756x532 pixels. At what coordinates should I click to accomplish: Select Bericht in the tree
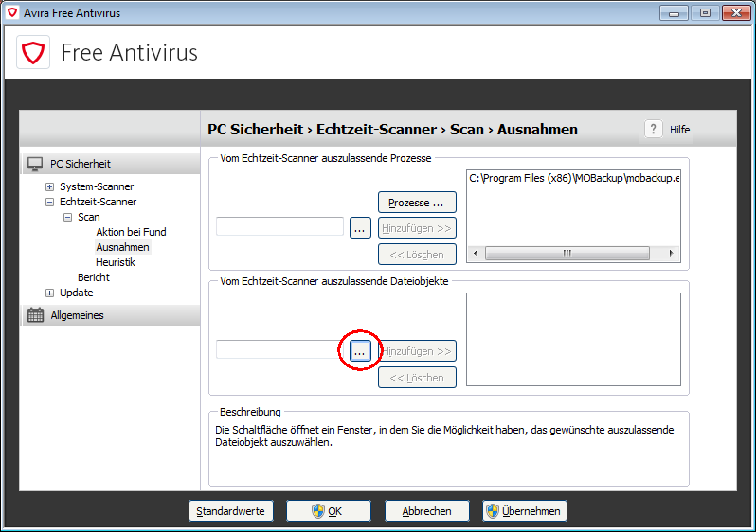click(94, 277)
